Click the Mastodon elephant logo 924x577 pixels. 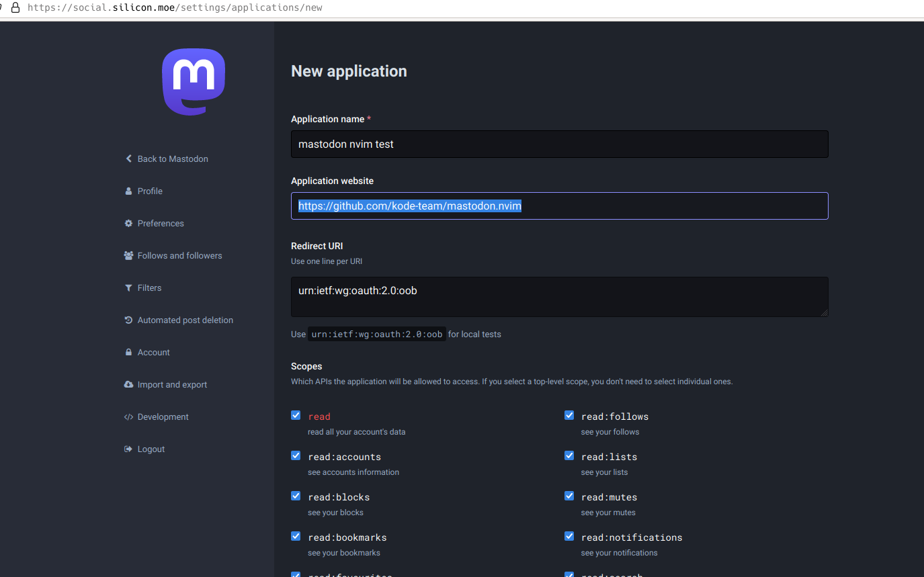click(x=194, y=81)
